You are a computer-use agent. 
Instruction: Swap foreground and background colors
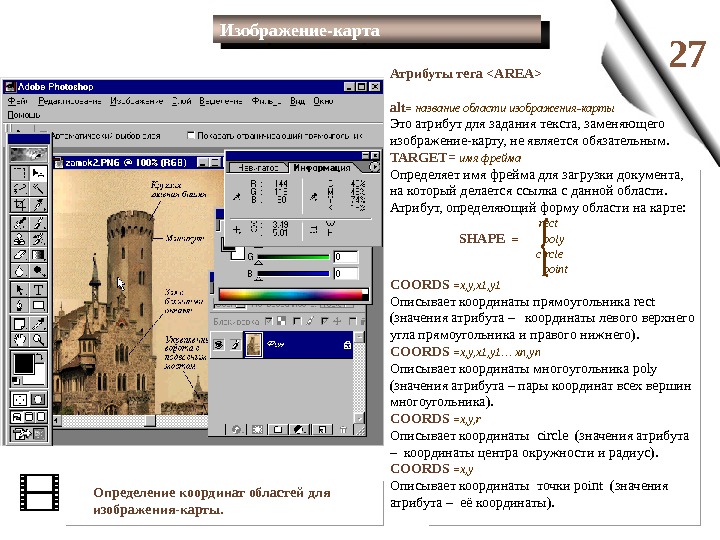(x=40, y=357)
